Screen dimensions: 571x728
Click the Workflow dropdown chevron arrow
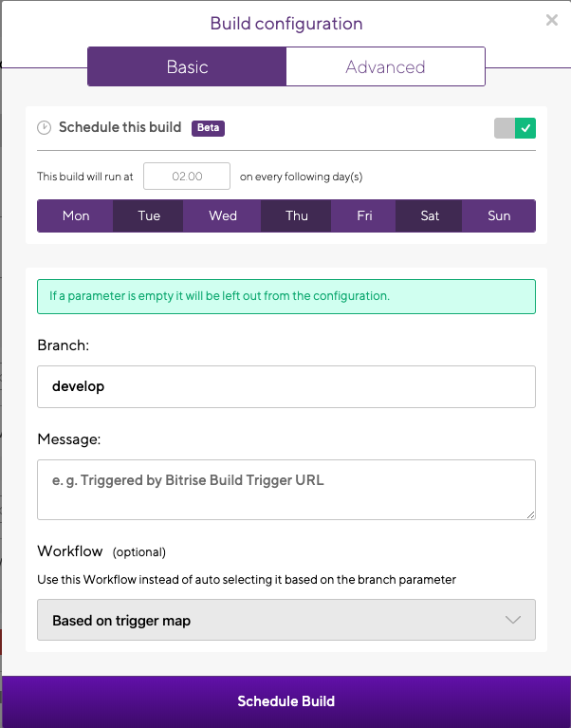pyautogui.click(x=513, y=620)
